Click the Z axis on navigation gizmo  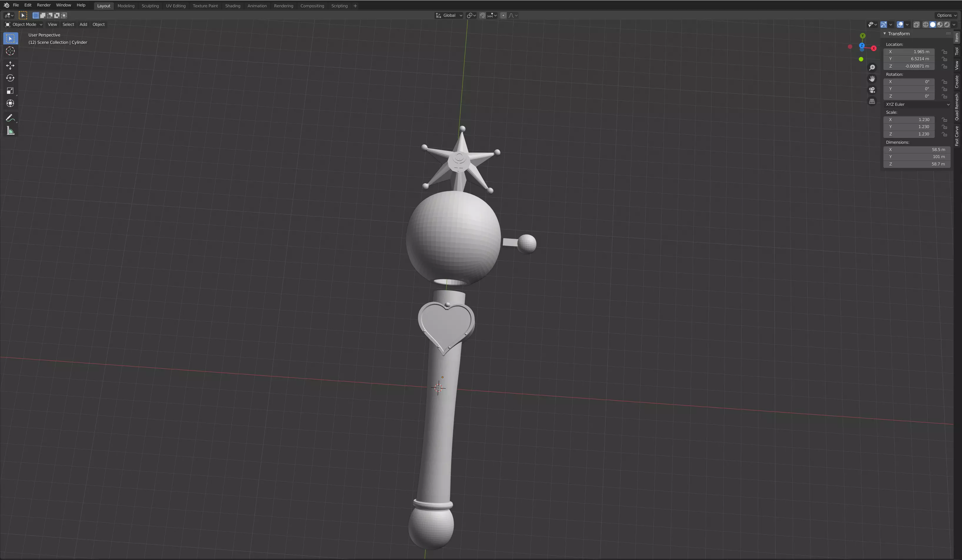(862, 45)
